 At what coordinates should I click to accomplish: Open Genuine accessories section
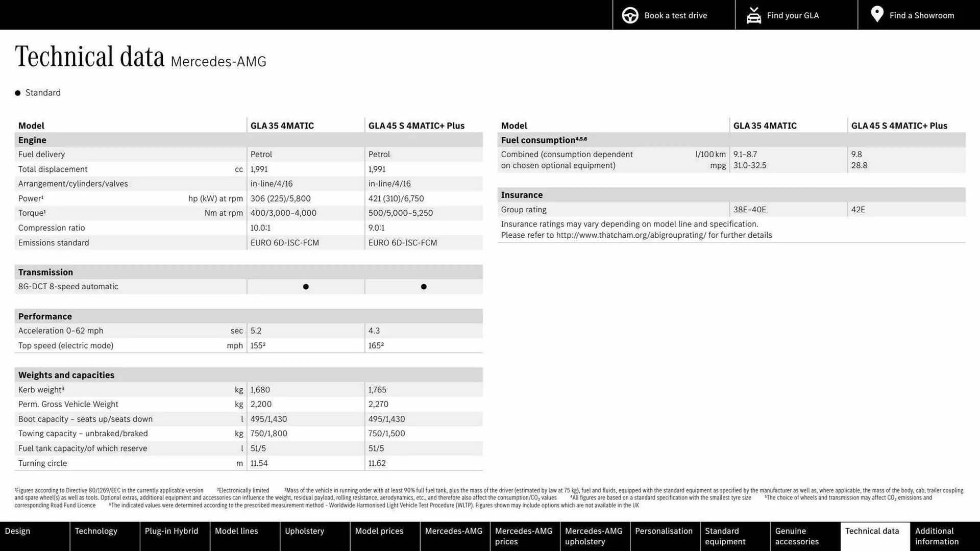click(x=796, y=536)
